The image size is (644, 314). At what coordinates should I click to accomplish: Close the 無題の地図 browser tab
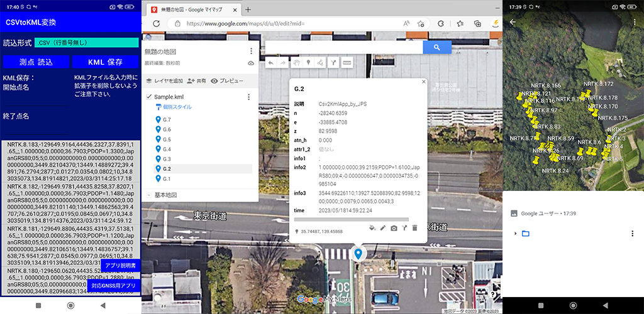(x=234, y=9)
